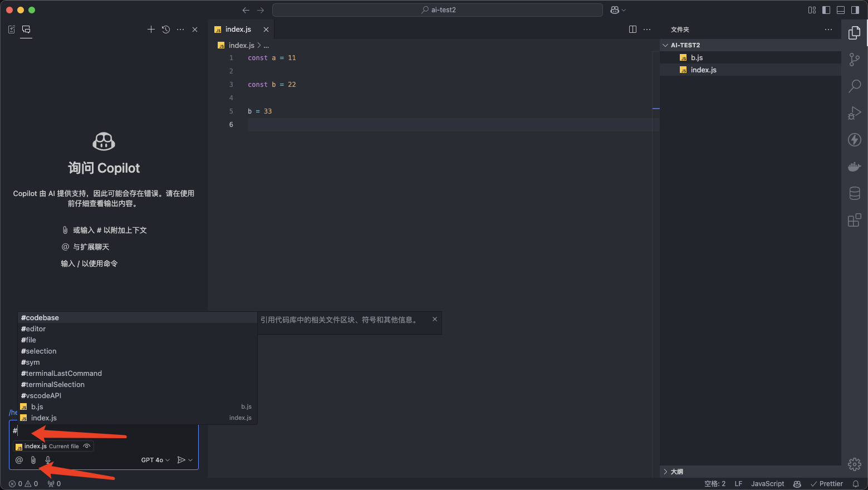The width and height of the screenshot is (868, 490).
Task: Open the lightning bolt extension view
Action: pyautogui.click(x=855, y=140)
